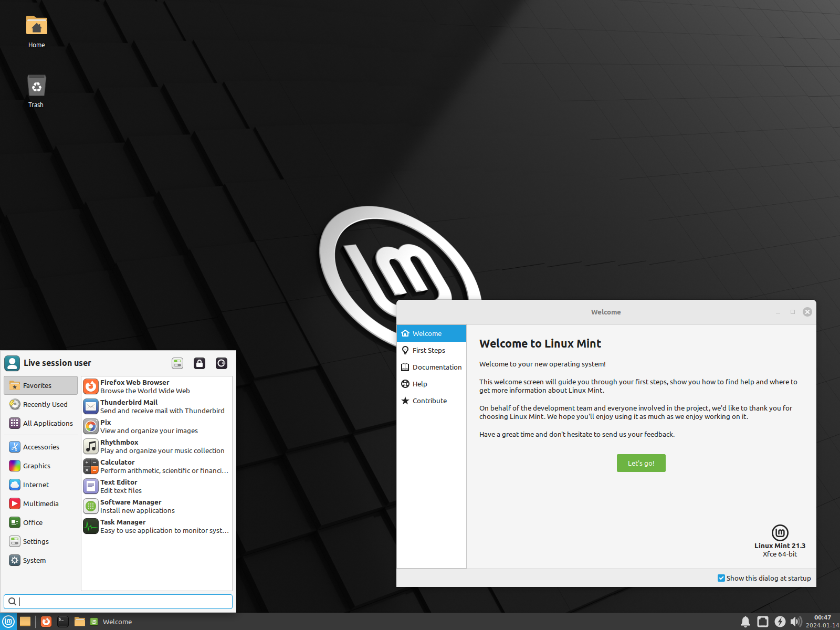Open Accessories category
The height and width of the screenshot is (630, 840).
41,447
